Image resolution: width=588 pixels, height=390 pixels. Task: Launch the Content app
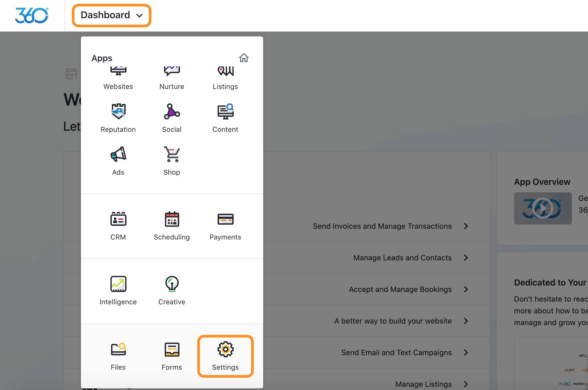(225, 111)
